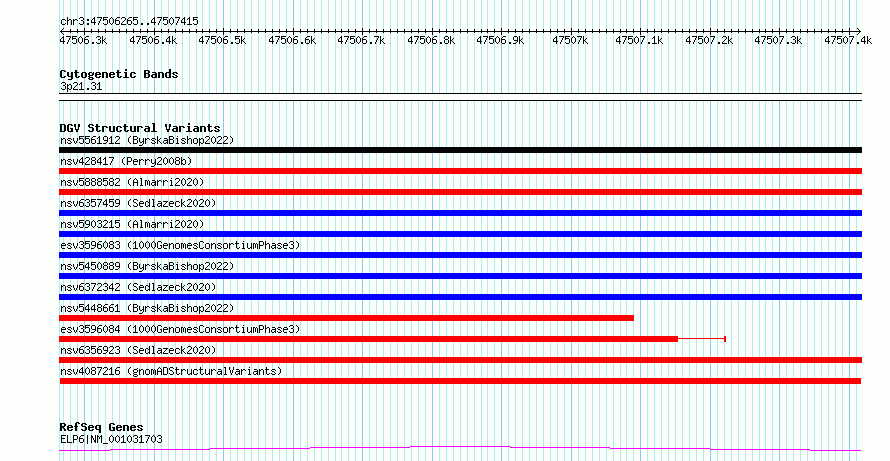The height and width of the screenshot is (461, 890).
Task: Select the 3p21.31 cytoband label
Action: [81, 87]
